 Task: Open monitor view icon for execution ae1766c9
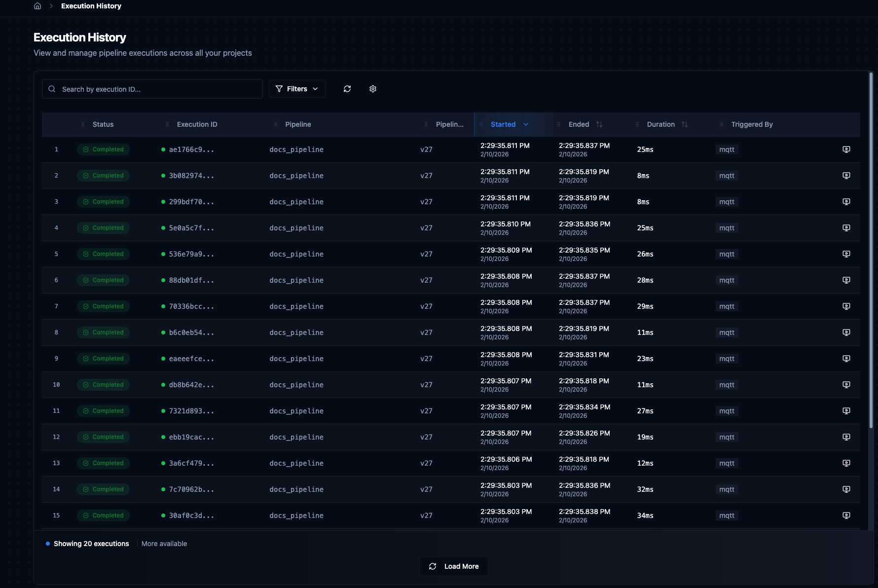[x=846, y=149]
